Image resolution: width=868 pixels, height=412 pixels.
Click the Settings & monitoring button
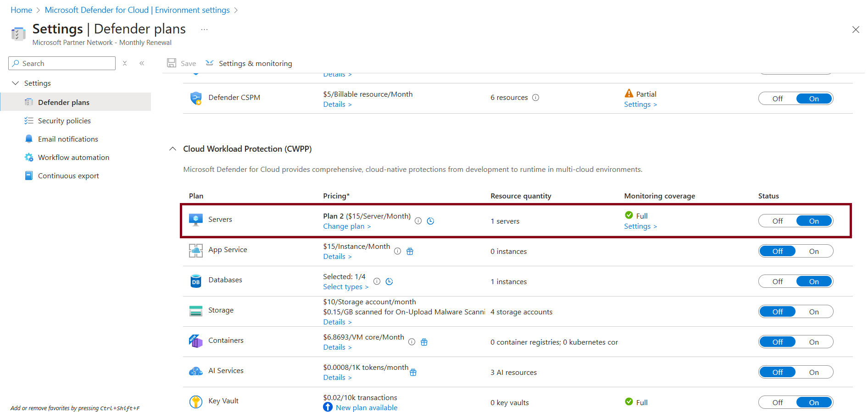[249, 63]
